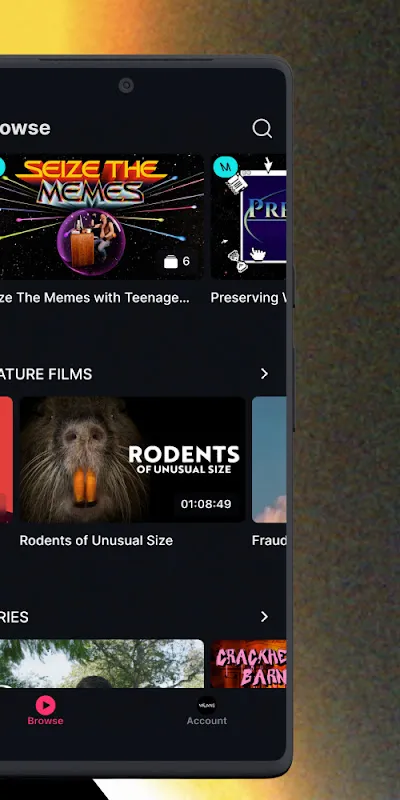Open the Preserving Worlds collection thumbnail
This screenshot has height=800, width=400.
coord(248,216)
